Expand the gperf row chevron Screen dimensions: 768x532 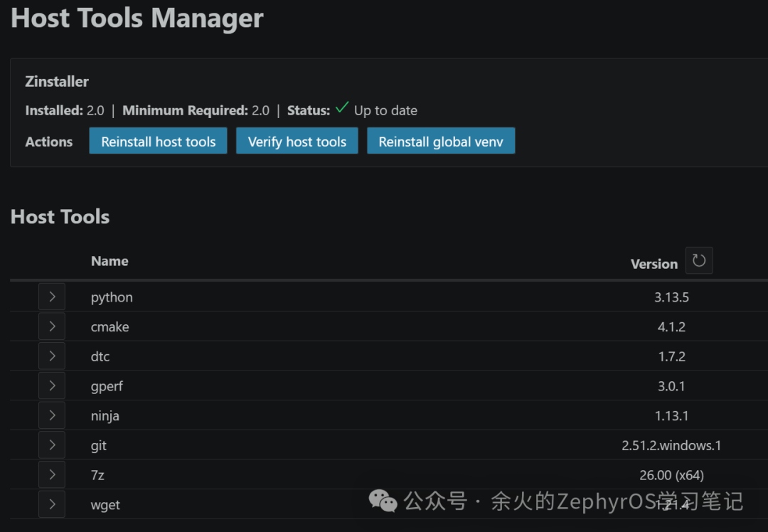(x=52, y=385)
